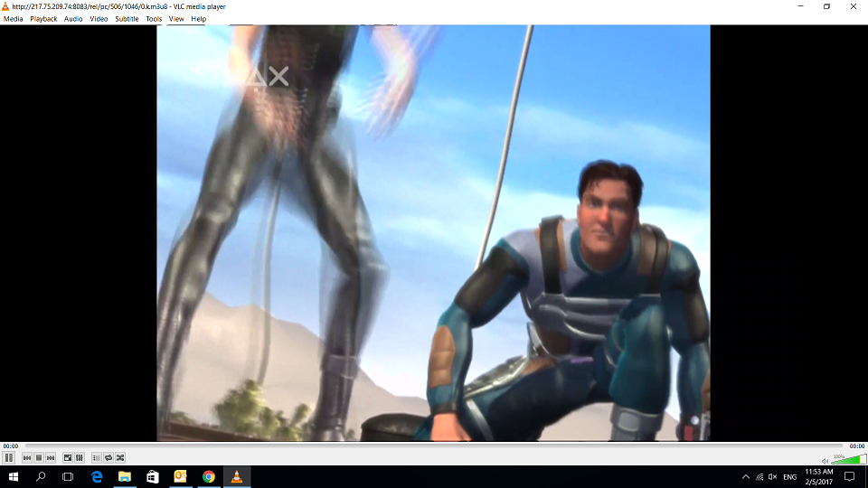Image resolution: width=868 pixels, height=488 pixels.
Task: Open the Help menu
Action: [198, 19]
